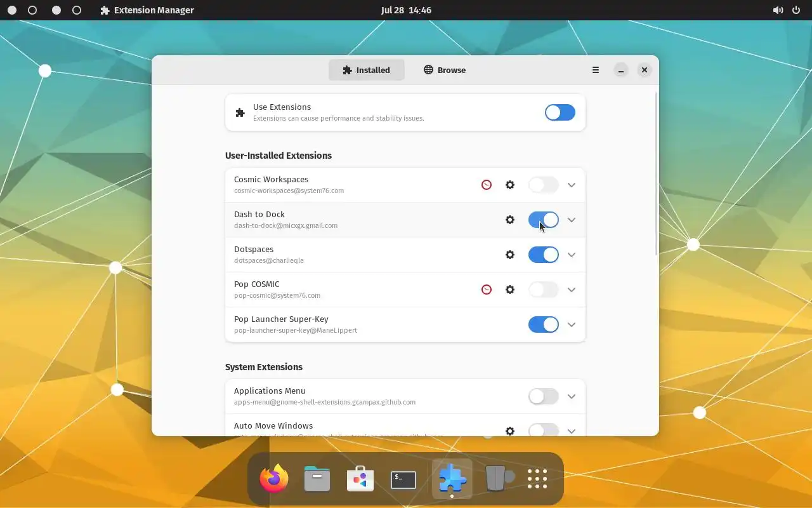Open Cosmic Workspaces settings gear
812x508 pixels.
coord(510,185)
